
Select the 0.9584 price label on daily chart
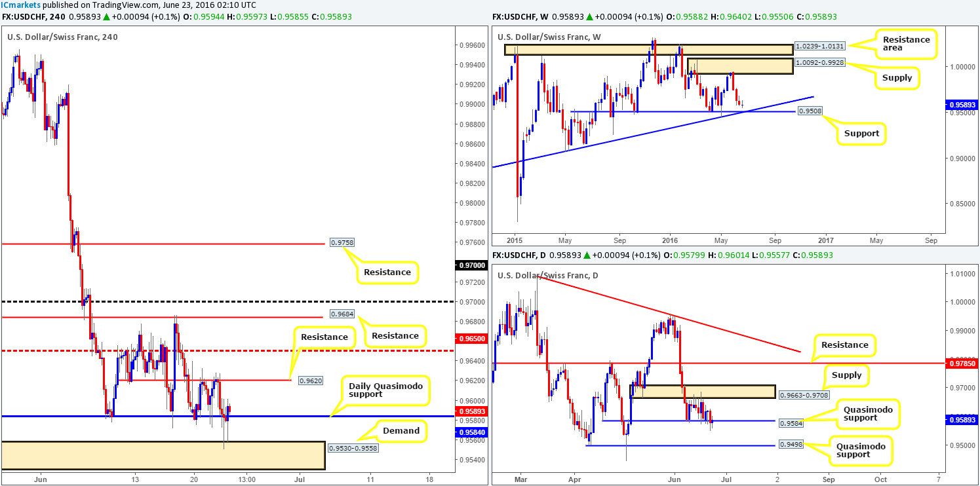point(791,424)
